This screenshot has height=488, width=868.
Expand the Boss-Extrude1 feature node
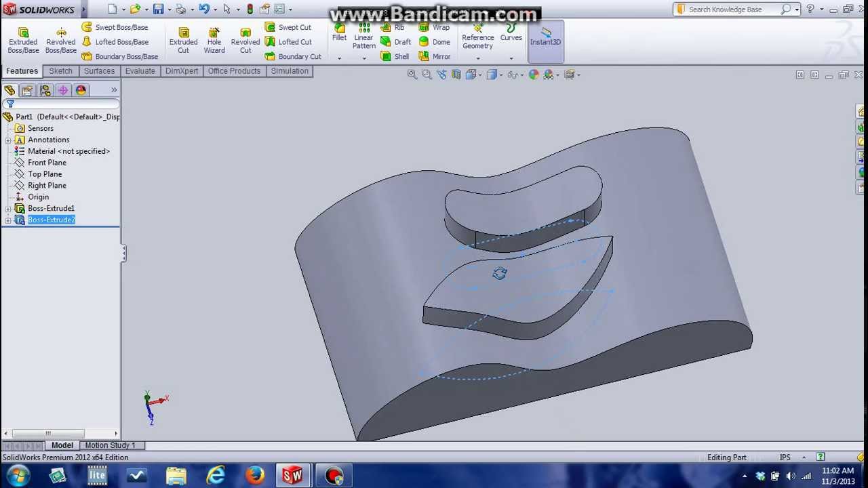click(x=7, y=209)
